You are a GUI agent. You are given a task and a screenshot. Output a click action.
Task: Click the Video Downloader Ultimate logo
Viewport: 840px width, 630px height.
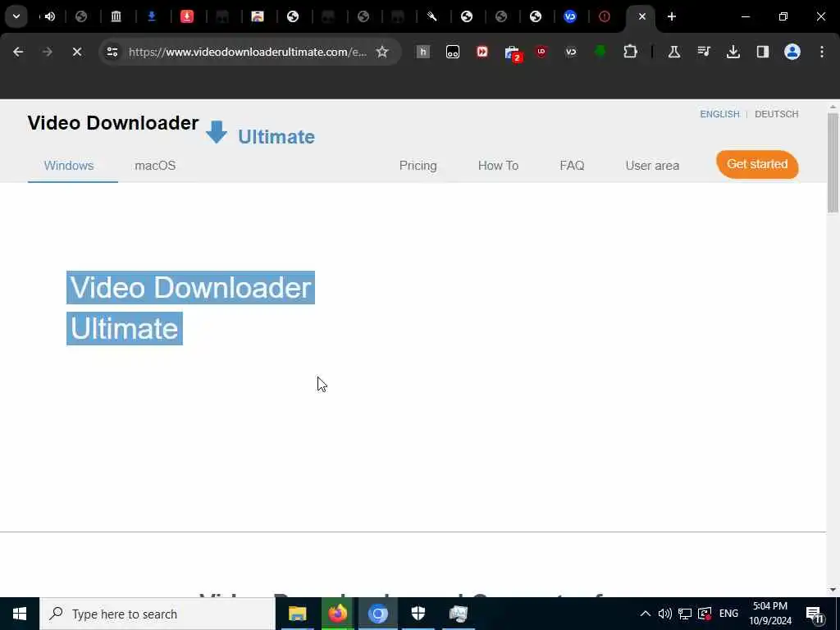(x=171, y=130)
